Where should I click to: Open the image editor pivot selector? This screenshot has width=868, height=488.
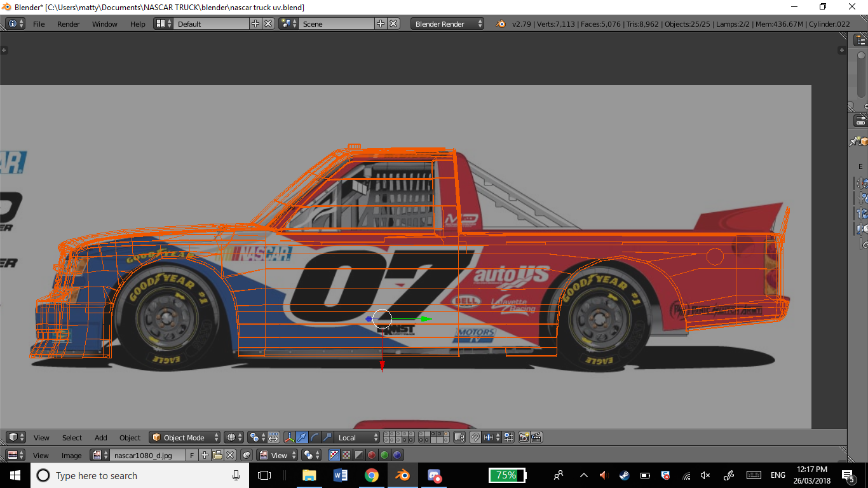(311, 455)
